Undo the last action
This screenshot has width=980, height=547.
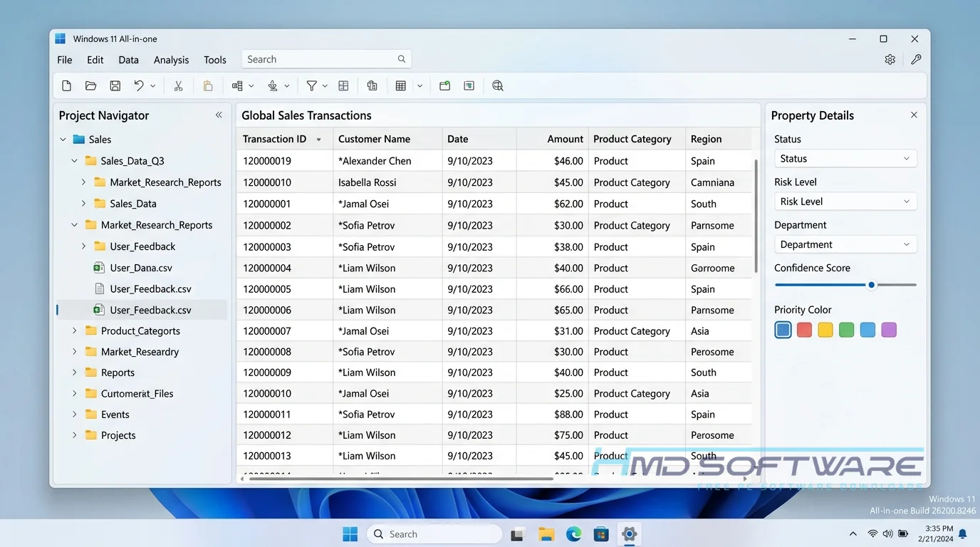[x=139, y=85]
